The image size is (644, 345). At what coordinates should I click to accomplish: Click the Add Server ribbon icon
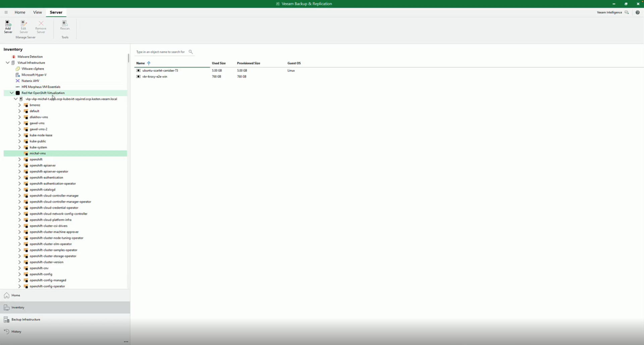point(8,26)
